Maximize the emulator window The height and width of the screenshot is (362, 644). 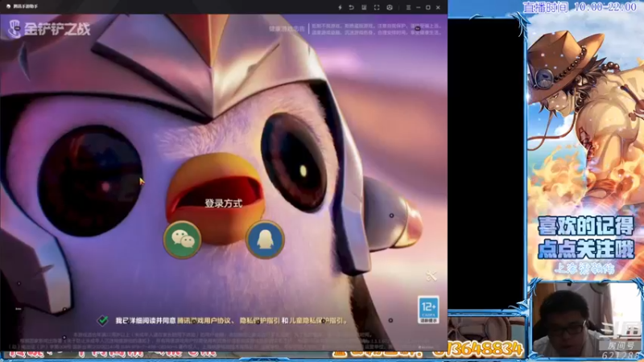tap(428, 7)
